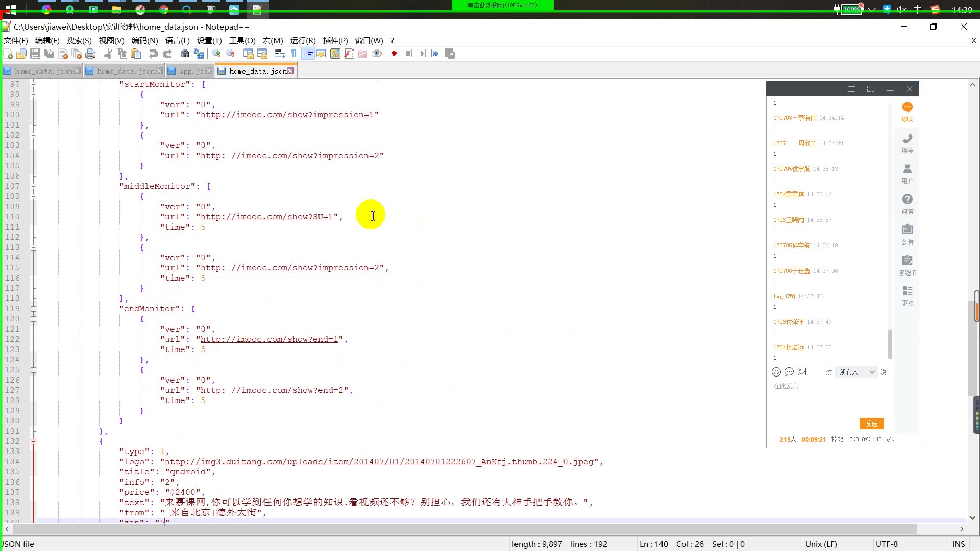Click the 在此发言 chat message input
The width and height of the screenshot is (980, 551).
pos(829,398)
